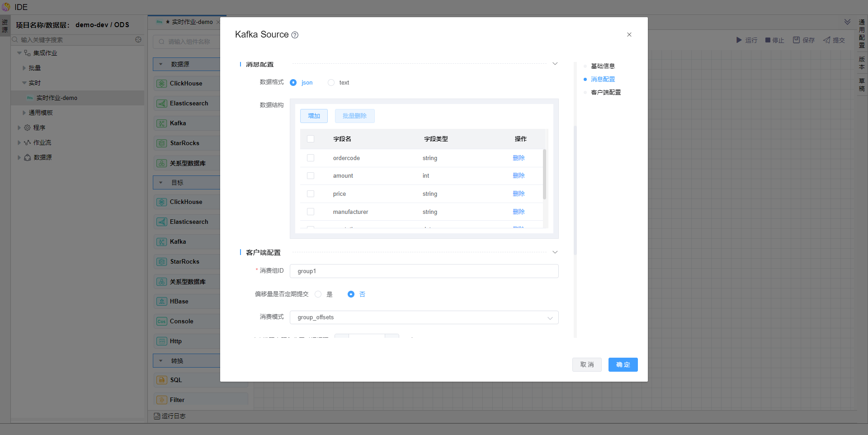Delete the amount field row
868x435 pixels.
pos(519,175)
